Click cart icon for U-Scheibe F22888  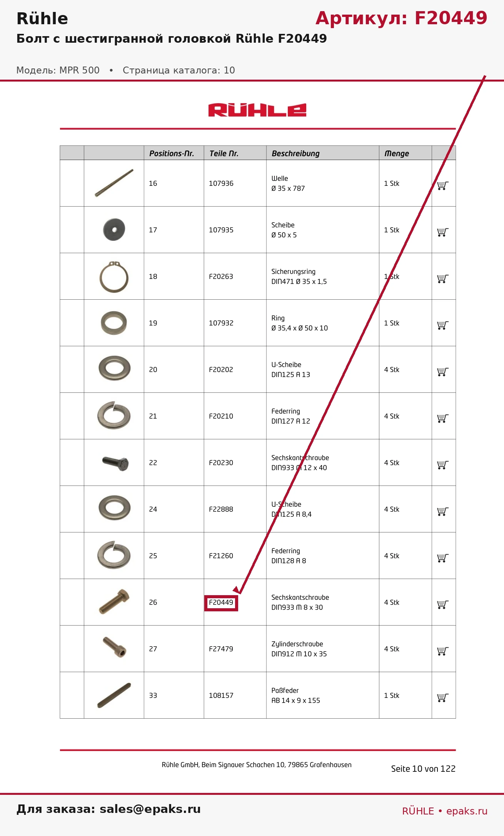pyautogui.click(x=443, y=511)
